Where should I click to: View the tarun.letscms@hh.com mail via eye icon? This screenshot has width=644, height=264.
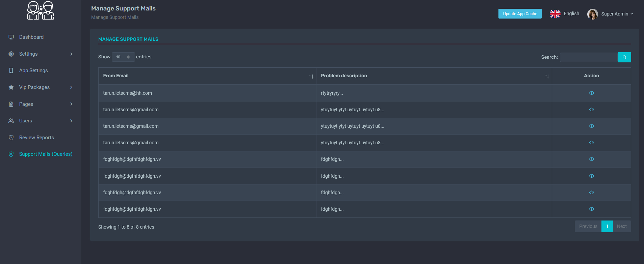[x=591, y=93]
